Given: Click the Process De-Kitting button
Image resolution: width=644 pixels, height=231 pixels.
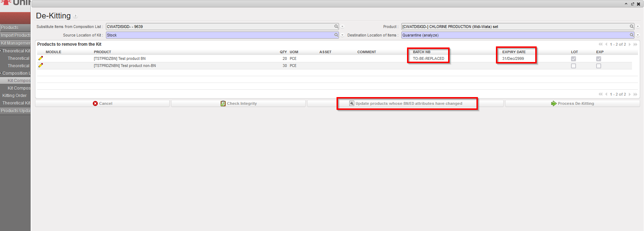Looking at the screenshot, I should pos(572,103).
